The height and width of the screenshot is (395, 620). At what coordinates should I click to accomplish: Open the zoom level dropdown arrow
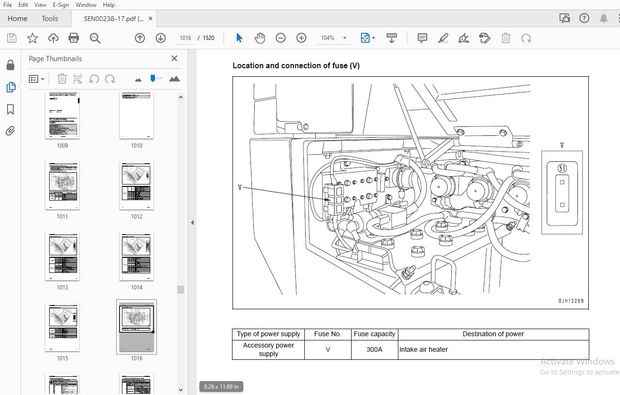pyautogui.click(x=344, y=38)
